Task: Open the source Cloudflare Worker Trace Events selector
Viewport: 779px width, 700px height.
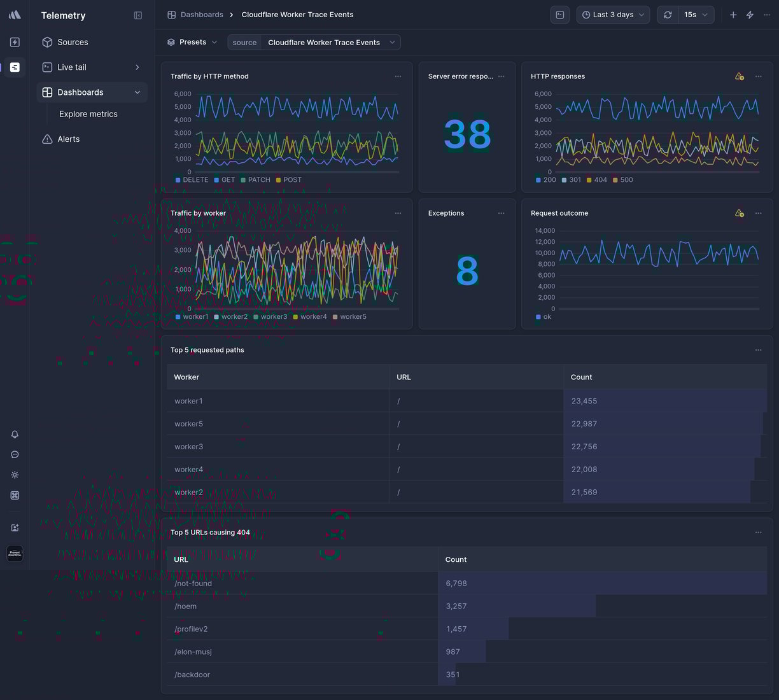Action: tap(314, 43)
